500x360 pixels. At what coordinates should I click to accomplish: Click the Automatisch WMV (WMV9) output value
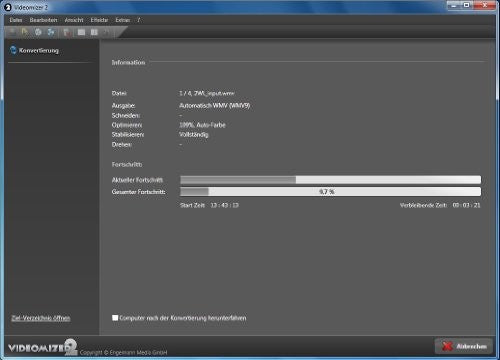(x=214, y=105)
